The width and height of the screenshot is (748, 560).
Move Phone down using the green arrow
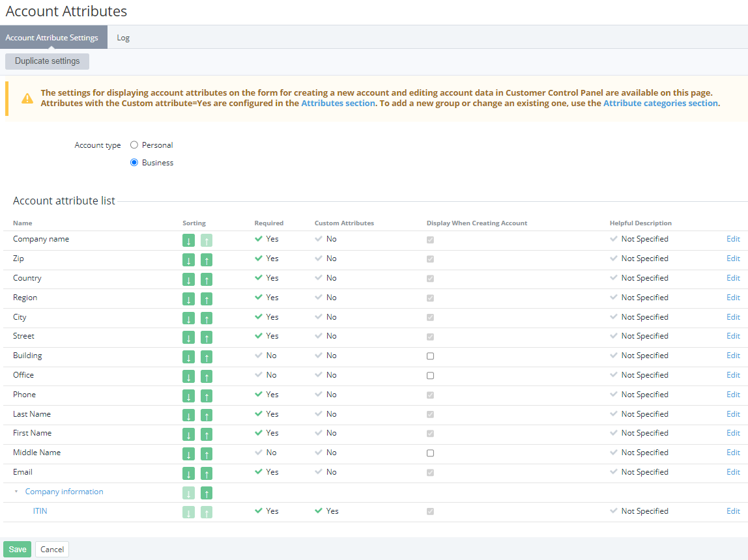188,395
